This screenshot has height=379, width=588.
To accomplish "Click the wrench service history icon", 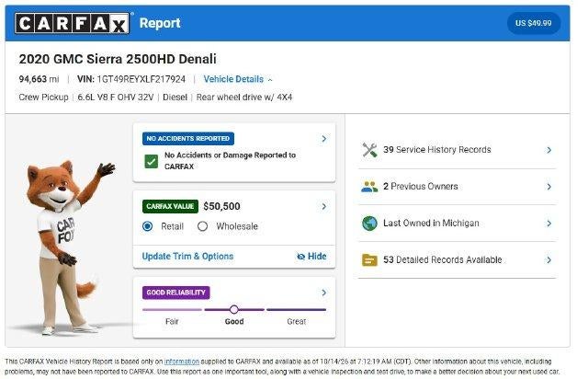I will (x=369, y=150).
